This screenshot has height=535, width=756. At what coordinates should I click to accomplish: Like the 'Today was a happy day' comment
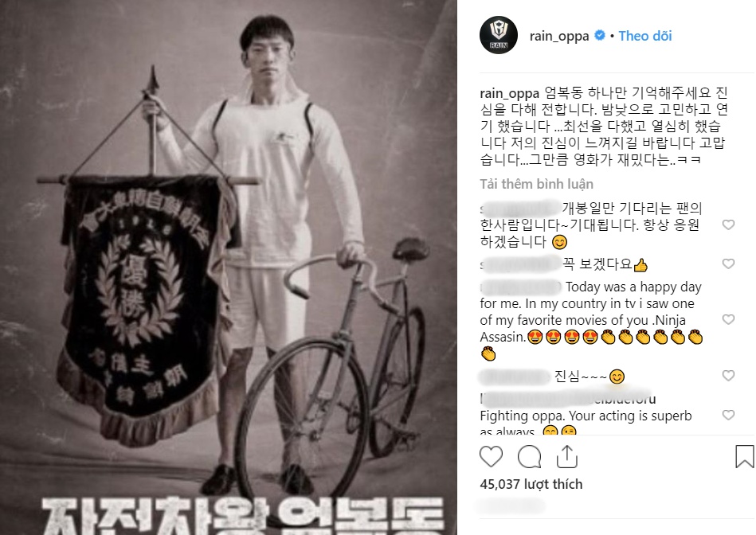pyautogui.click(x=728, y=319)
